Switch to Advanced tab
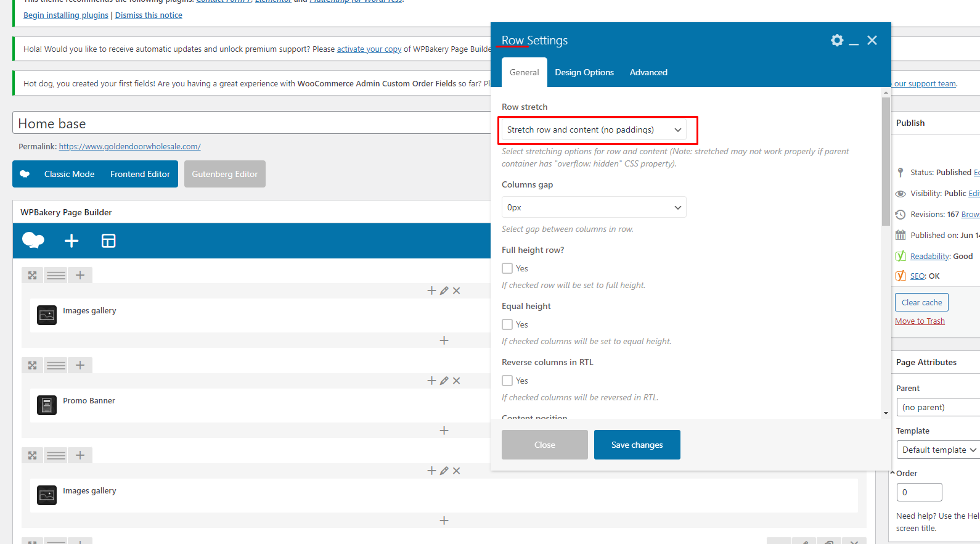 648,72
